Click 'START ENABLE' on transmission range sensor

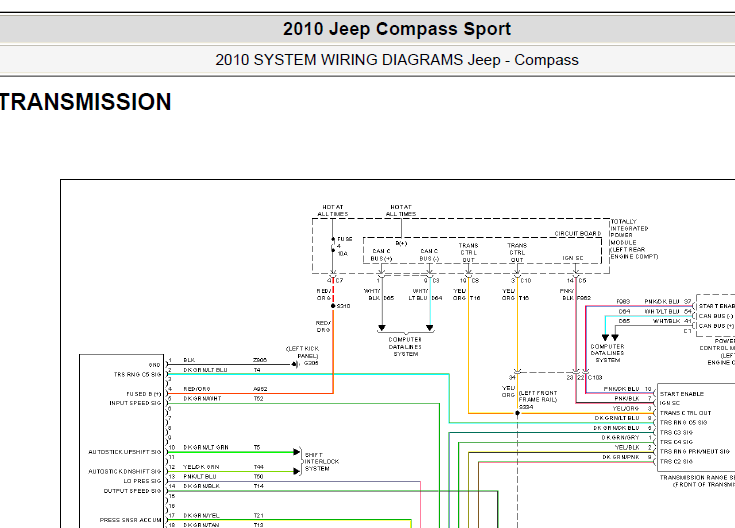coord(682,394)
